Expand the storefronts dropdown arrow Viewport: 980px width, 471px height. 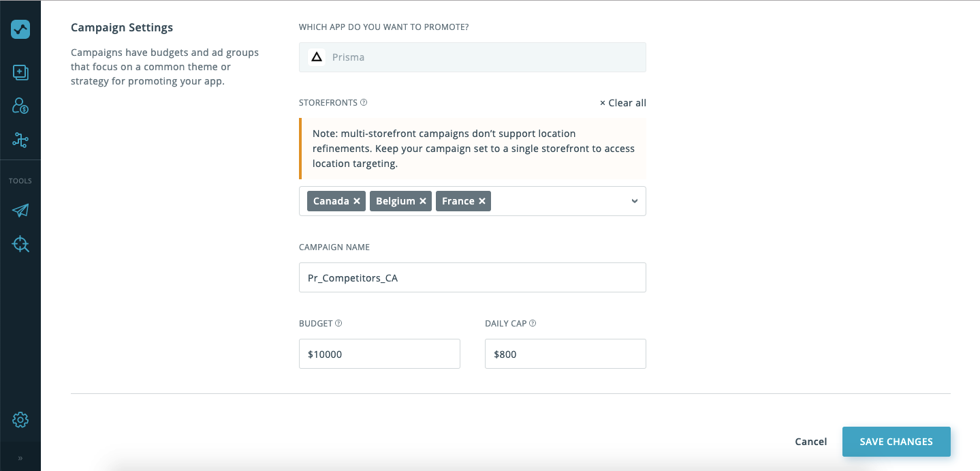[634, 201]
